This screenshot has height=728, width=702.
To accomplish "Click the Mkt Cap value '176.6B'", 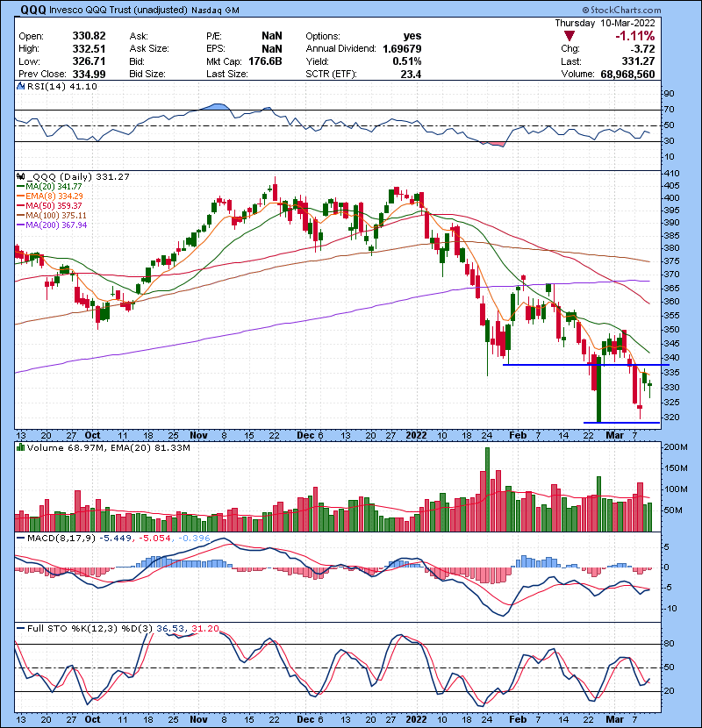I will (x=265, y=61).
